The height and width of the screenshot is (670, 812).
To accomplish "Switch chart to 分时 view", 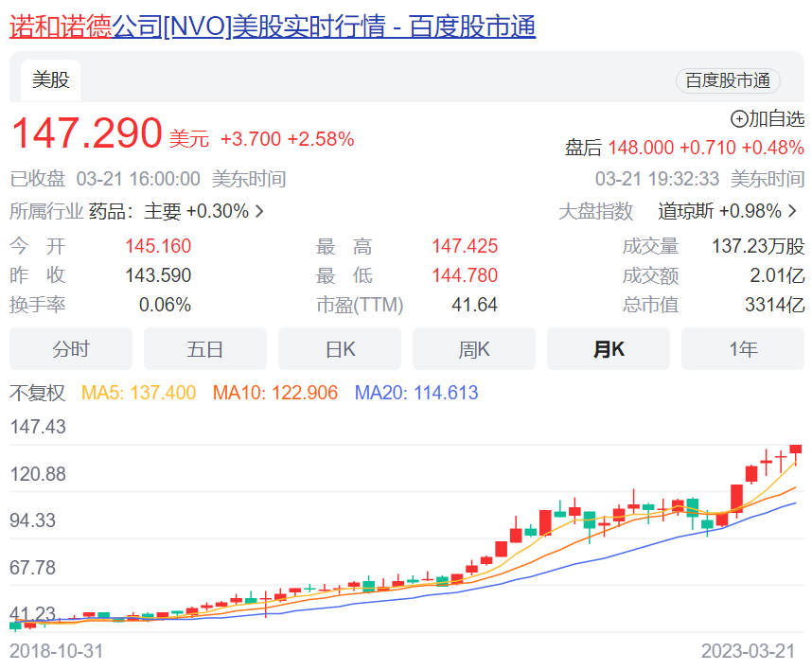I will (71, 349).
